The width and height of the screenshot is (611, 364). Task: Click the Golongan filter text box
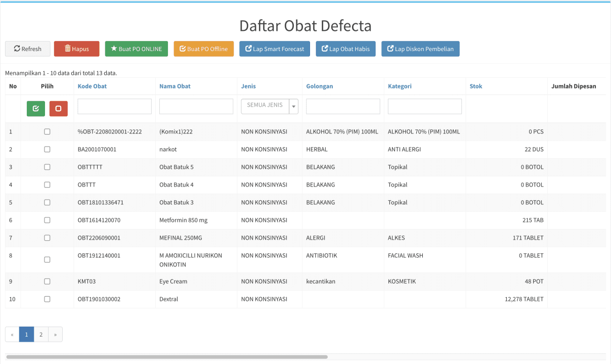point(343,106)
